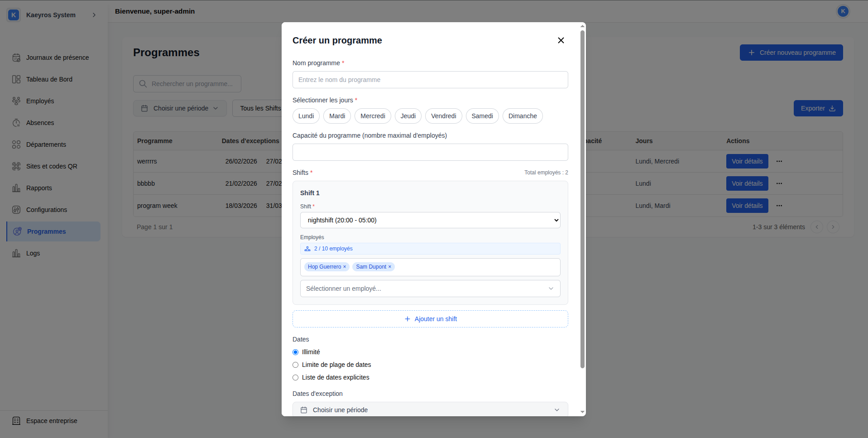This screenshot has height=438, width=868.
Task: Focus the Nom programme input field
Action: 430,80
